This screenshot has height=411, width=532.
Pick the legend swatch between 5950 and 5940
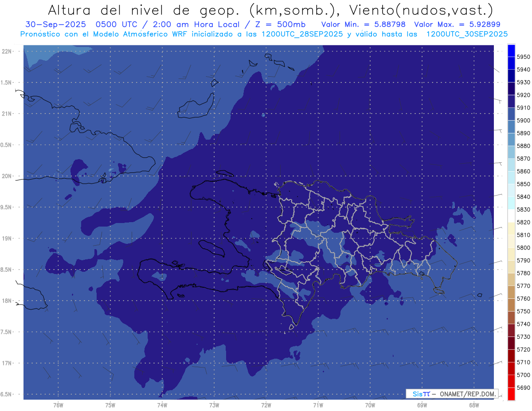tap(511, 63)
